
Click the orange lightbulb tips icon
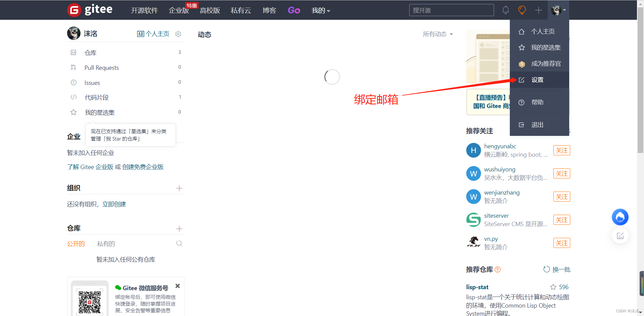point(522,10)
